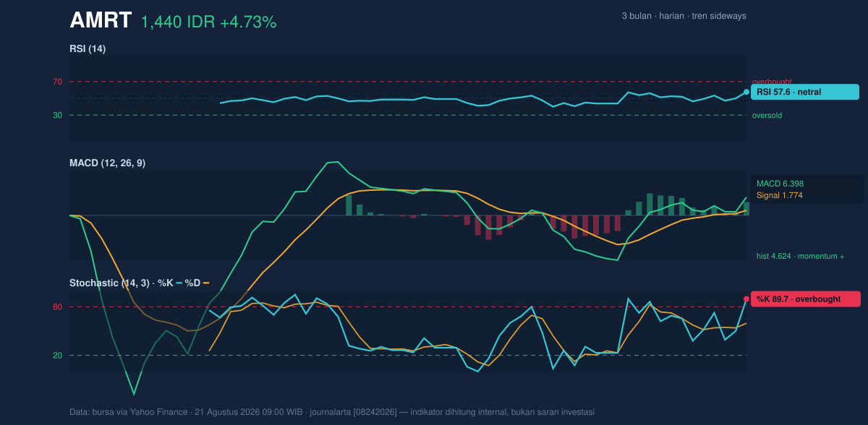The image size is (868, 425).
Task: Click the red dot ending the Stochastic line
Action: pyautogui.click(x=746, y=299)
